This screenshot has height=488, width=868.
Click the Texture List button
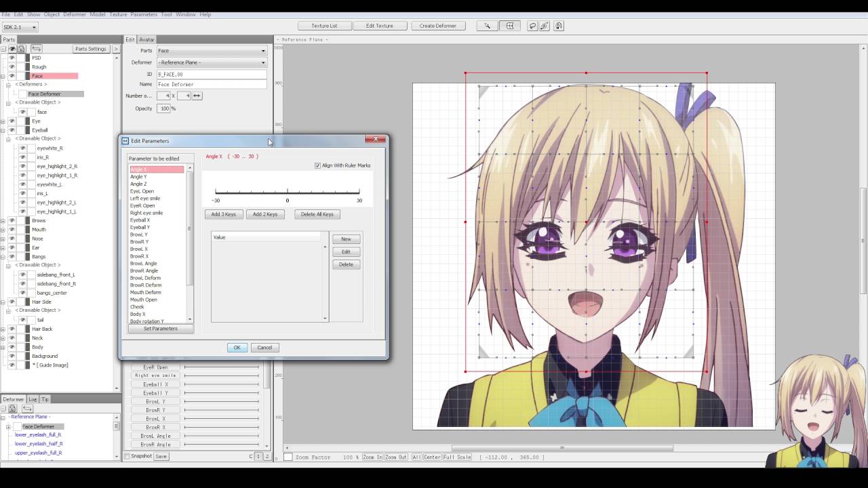[324, 26]
